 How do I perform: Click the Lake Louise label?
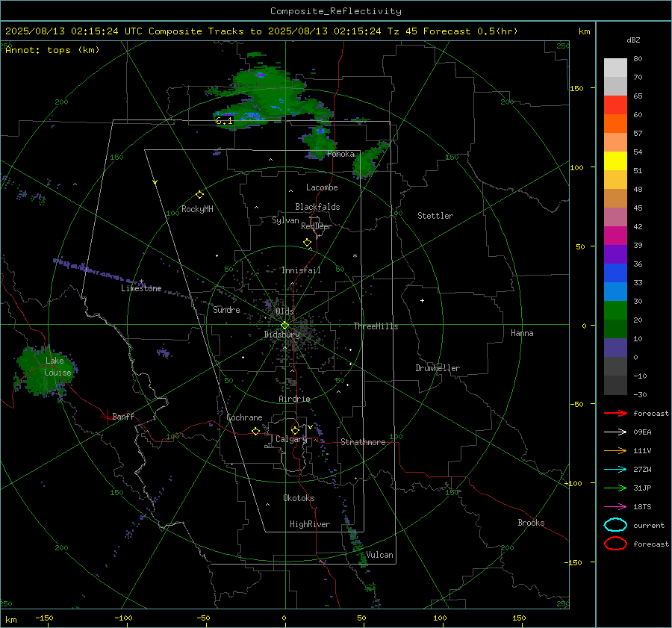pyautogui.click(x=57, y=367)
